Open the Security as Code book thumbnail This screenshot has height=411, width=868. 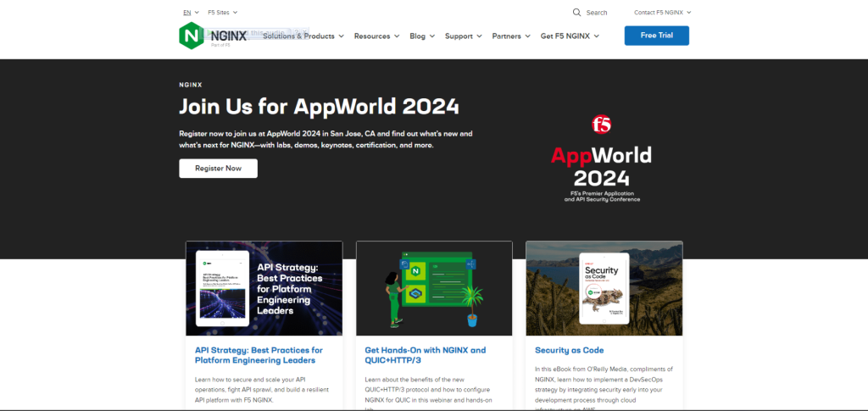[x=604, y=288]
